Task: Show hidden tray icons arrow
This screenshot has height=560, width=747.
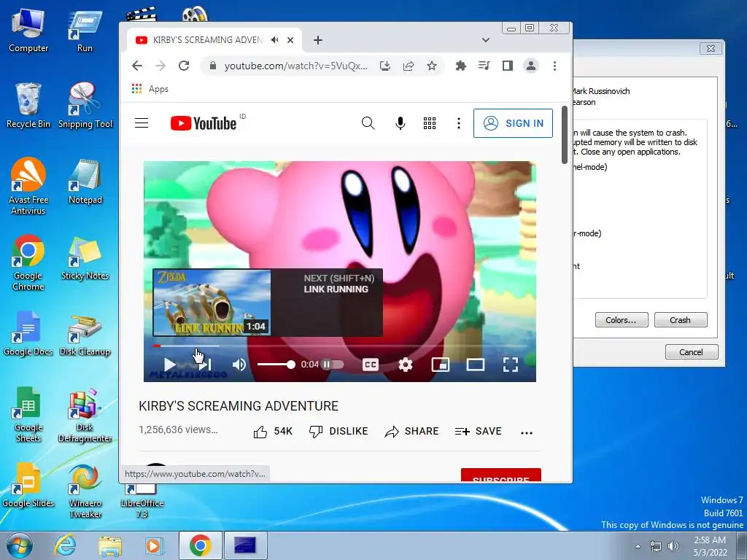Action: point(638,546)
